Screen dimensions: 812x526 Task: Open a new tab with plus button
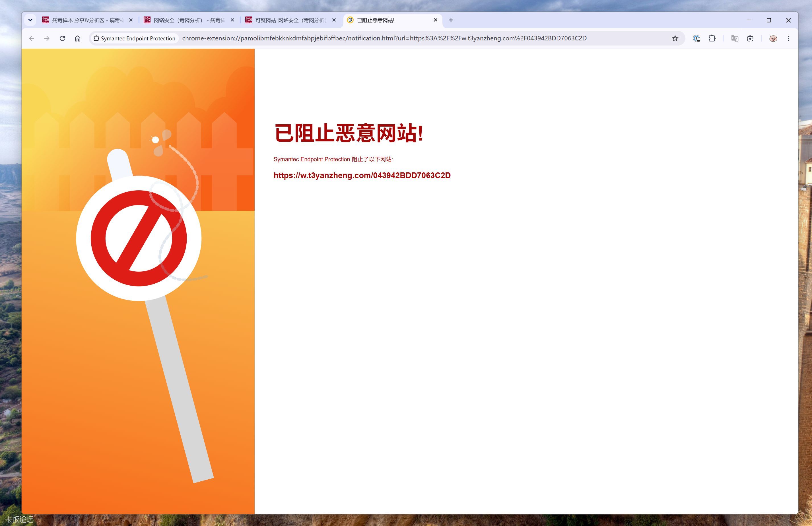tap(451, 20)
